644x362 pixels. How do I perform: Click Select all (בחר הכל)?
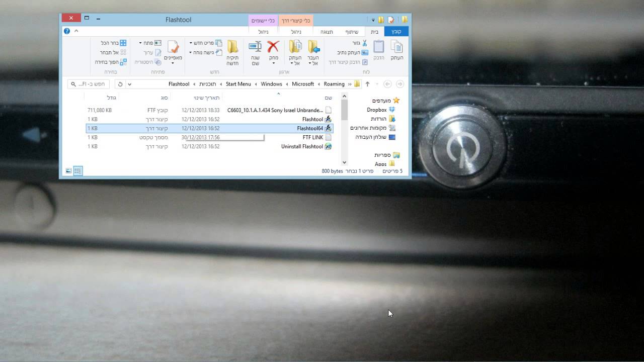tap(113, 43)
